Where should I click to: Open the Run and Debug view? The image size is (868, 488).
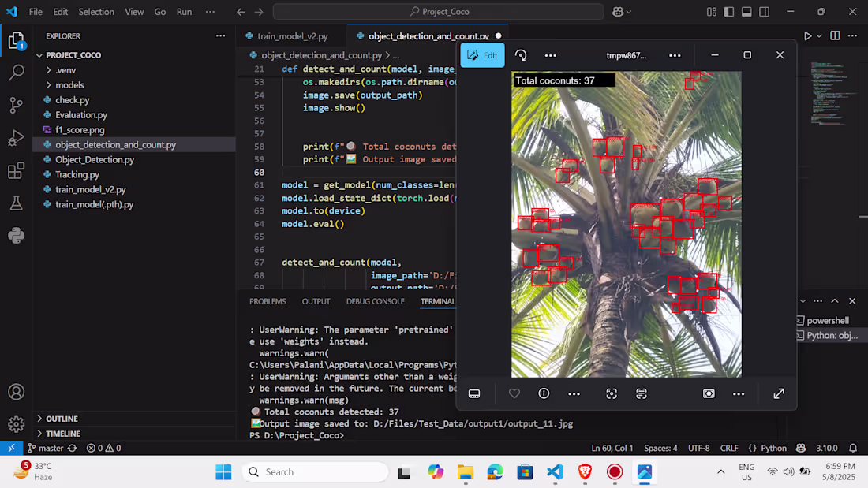pyautogui.click(x=16, y=138)
